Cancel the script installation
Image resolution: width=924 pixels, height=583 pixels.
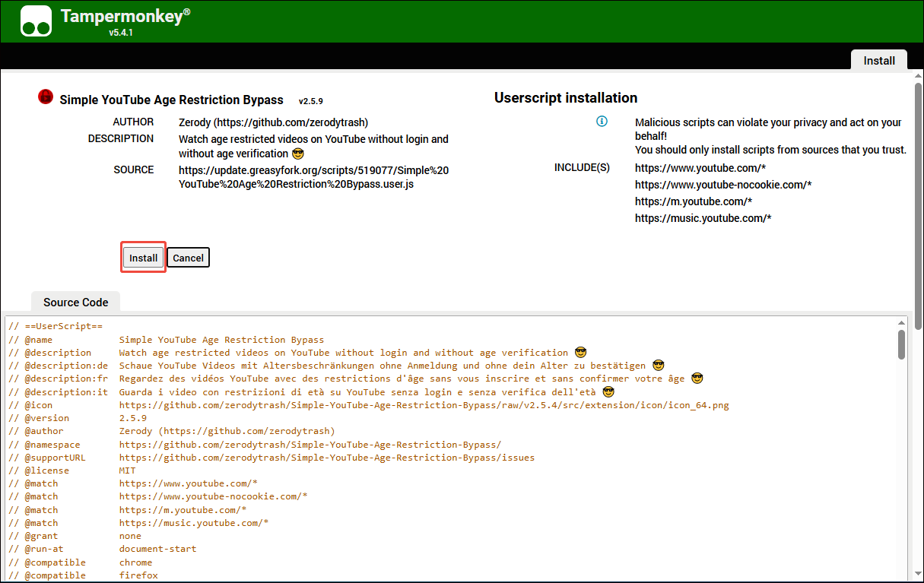point(188,258)
